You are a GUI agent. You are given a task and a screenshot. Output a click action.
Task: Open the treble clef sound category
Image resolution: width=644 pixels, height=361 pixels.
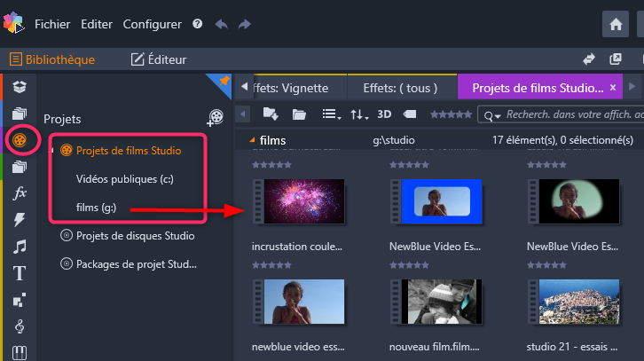point(20,326)
